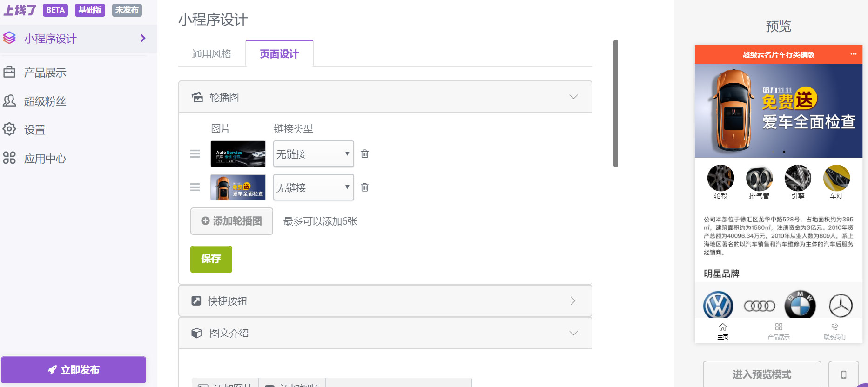
Task: Switch to the 通用风格 tab
Action: pos(212,54)
